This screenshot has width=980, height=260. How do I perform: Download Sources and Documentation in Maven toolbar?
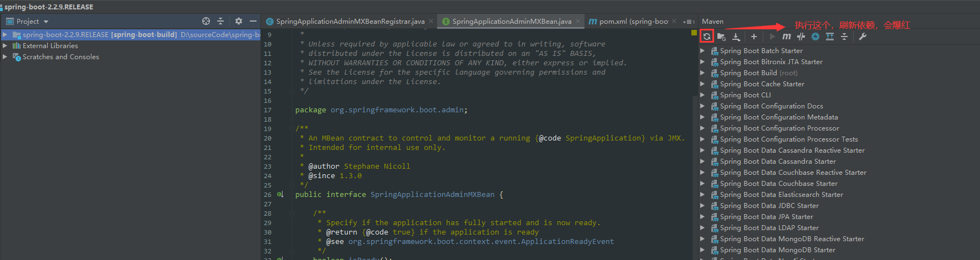point(736,37)
